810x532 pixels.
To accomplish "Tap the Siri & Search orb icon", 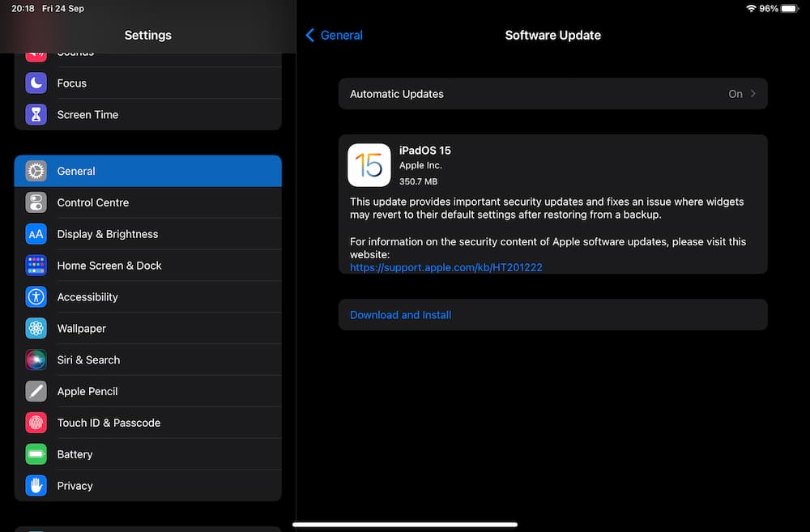I will click(x=36, y=360).
